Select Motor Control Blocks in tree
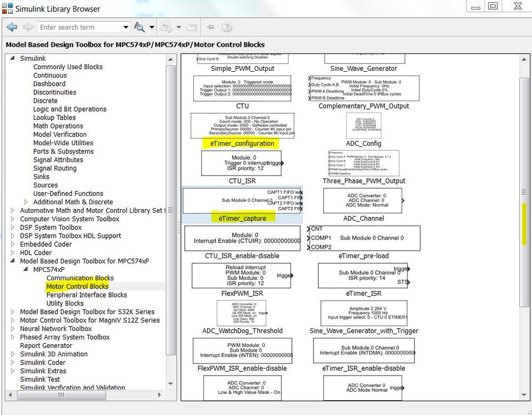532x415 pixels. point(77,286)
